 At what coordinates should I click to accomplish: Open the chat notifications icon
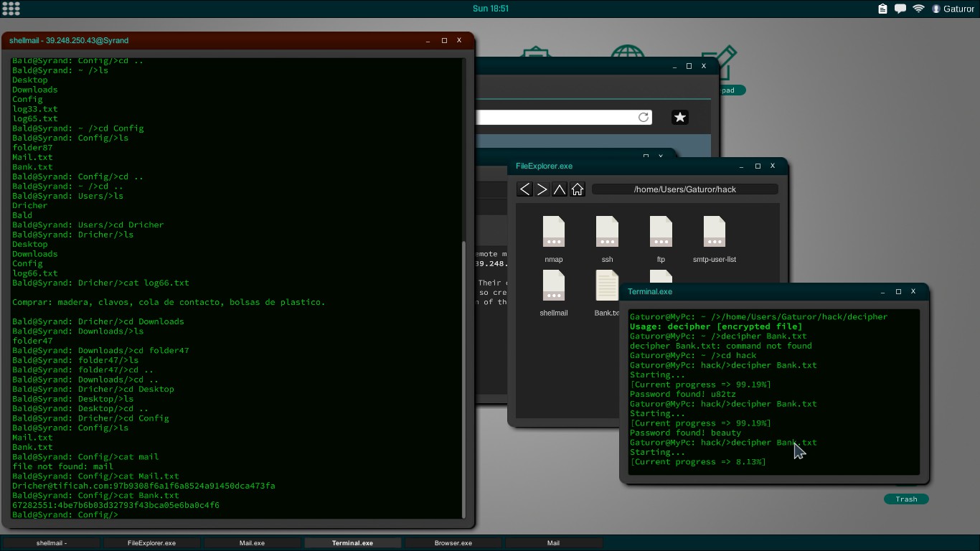point(900,9)
